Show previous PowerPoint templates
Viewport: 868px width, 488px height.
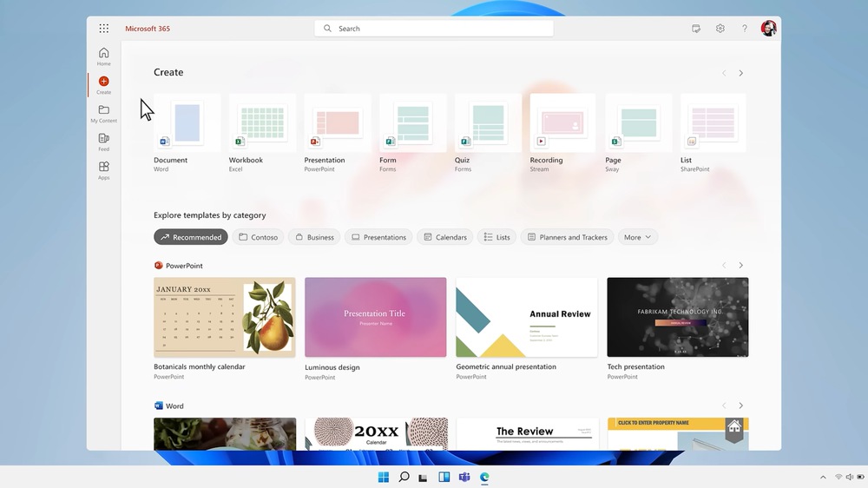coord(724,266)
